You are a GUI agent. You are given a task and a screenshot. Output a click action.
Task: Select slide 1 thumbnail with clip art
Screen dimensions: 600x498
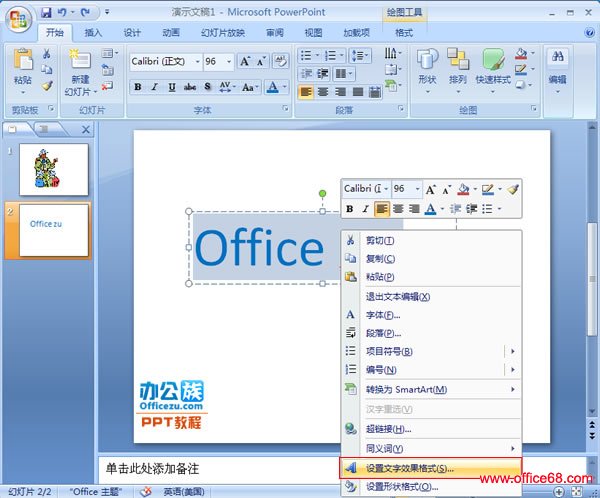(x=54, y=170)
